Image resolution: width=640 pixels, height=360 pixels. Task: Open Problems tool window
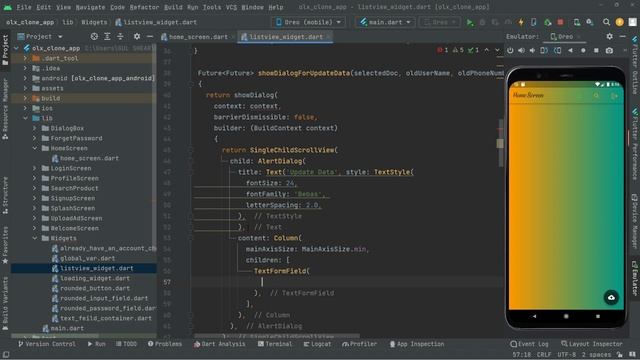[x=165, y=344]
